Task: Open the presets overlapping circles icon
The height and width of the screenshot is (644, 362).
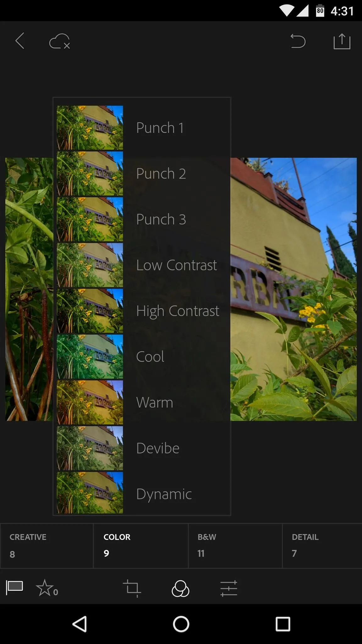Action: click(x=180, y=588)
